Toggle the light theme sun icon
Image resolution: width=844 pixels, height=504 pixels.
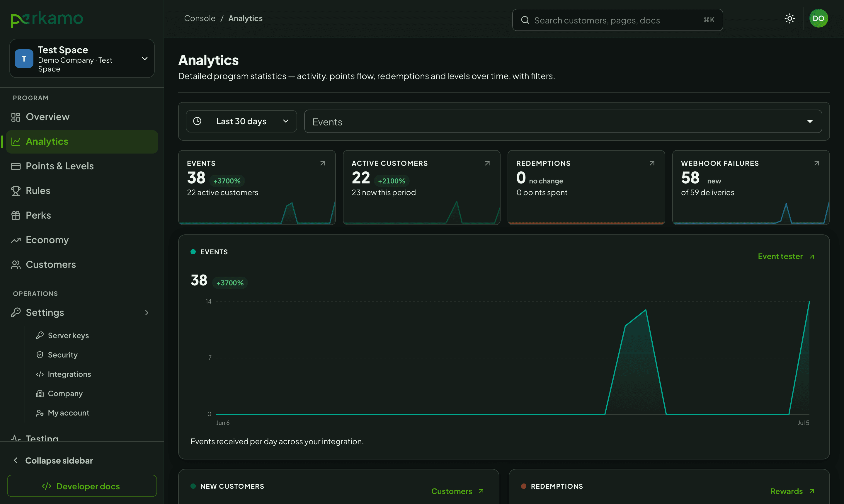(790, 18)
